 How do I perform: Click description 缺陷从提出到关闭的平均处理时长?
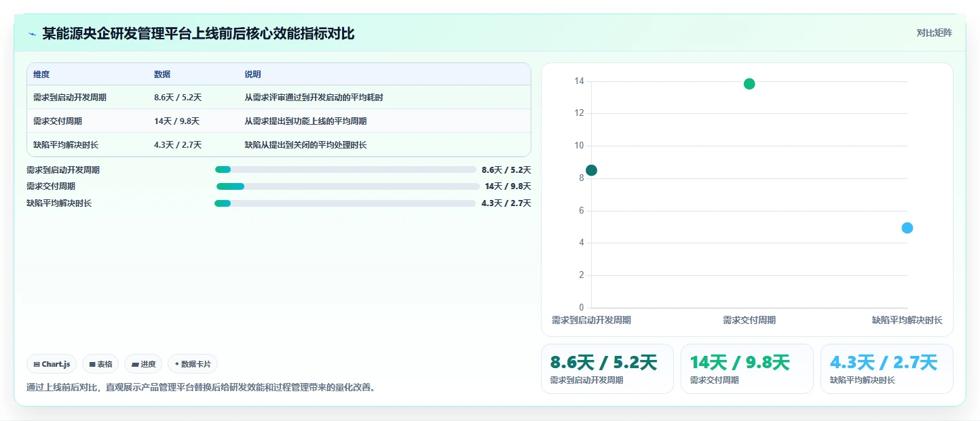[306, 145]
